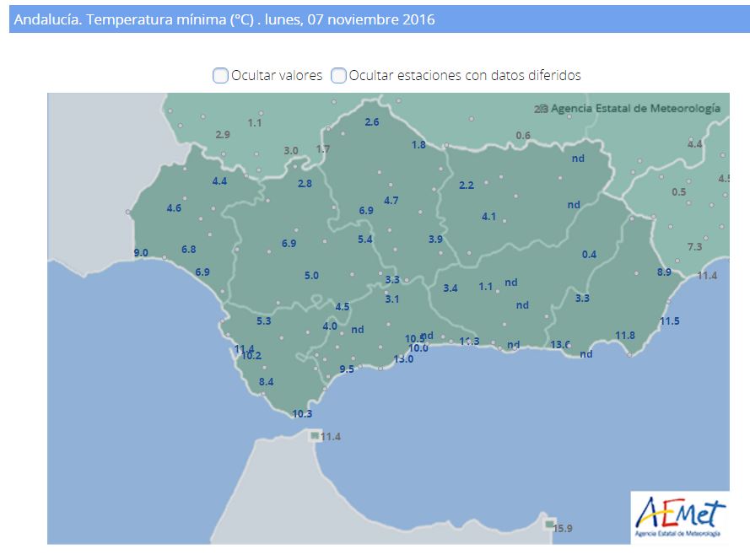Viewport: 750px width, 560px height.
Task: Check the 'Ocultar valores' checkbox
Action: point(220,76)
